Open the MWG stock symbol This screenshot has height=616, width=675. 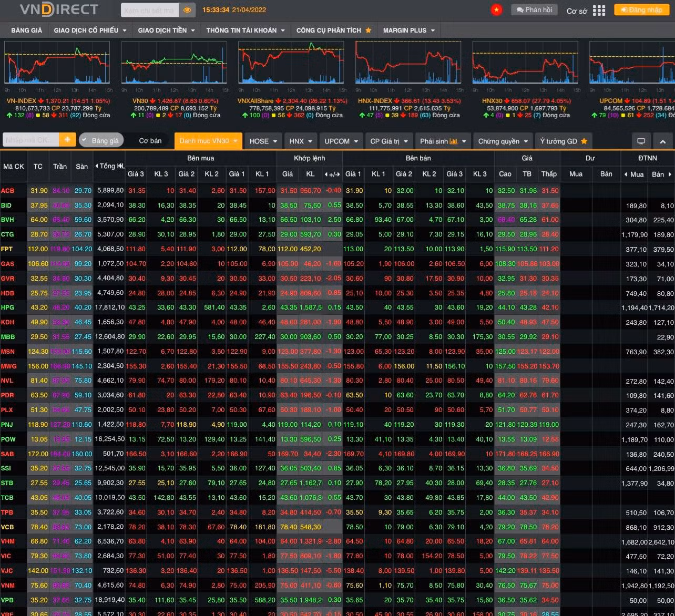point(9,366)
